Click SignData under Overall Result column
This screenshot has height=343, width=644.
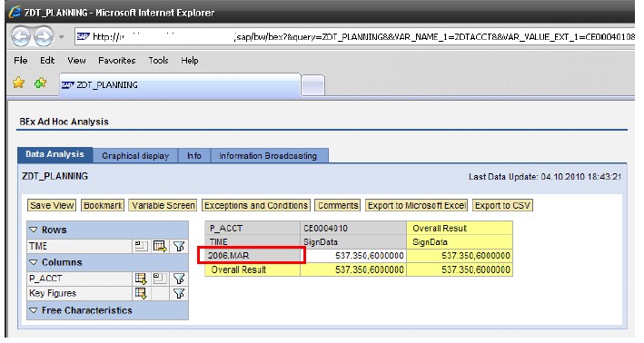coord(460,242)
